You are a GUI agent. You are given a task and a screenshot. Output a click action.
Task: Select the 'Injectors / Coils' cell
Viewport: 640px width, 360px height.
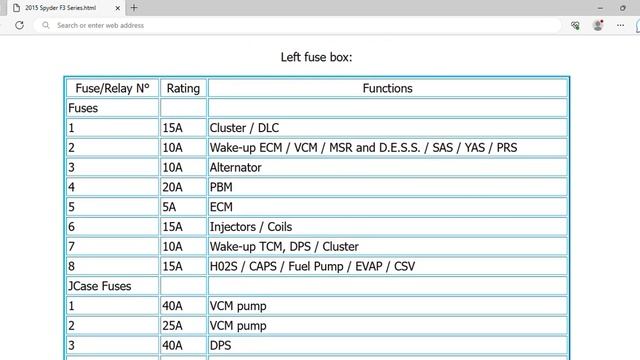(387, 227)
